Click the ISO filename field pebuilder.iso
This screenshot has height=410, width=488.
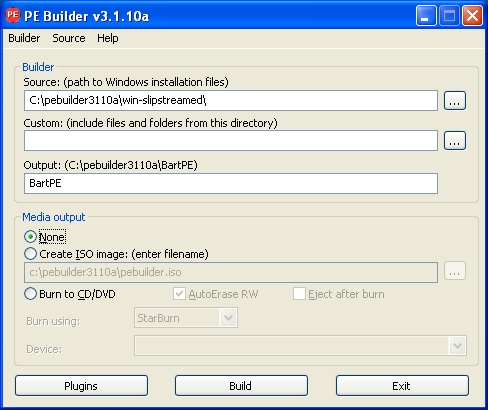[231, 272]
